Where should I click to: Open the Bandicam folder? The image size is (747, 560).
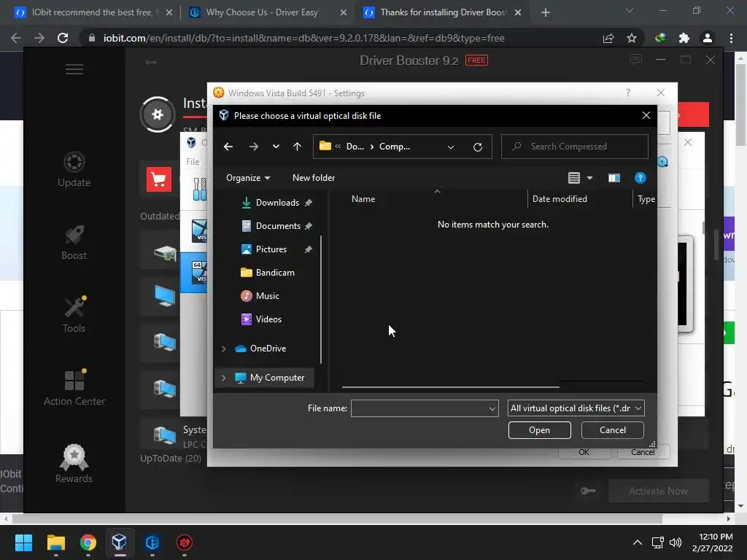(x=268, y=273)
